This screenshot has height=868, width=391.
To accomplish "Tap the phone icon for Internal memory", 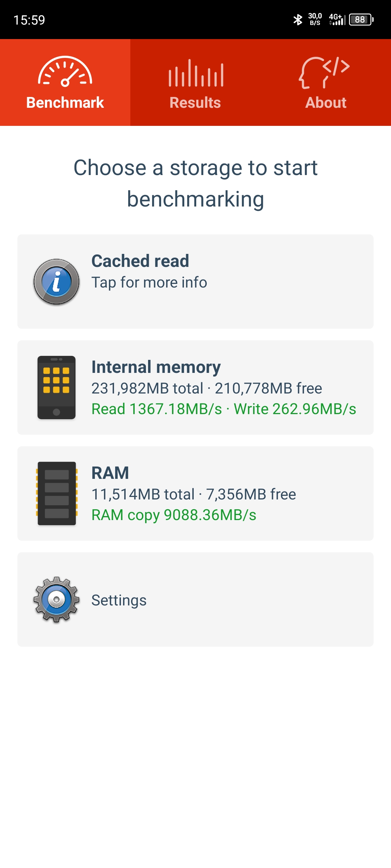I will click(56, 388).
